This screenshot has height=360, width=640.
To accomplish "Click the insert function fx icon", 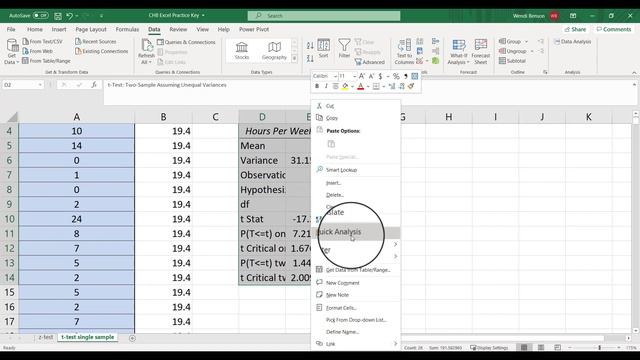I will point(94,85).
